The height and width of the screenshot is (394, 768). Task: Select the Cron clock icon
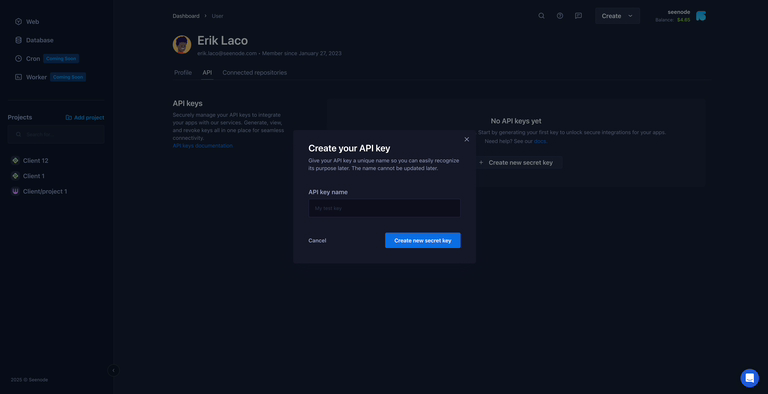(x=18, y=58)
